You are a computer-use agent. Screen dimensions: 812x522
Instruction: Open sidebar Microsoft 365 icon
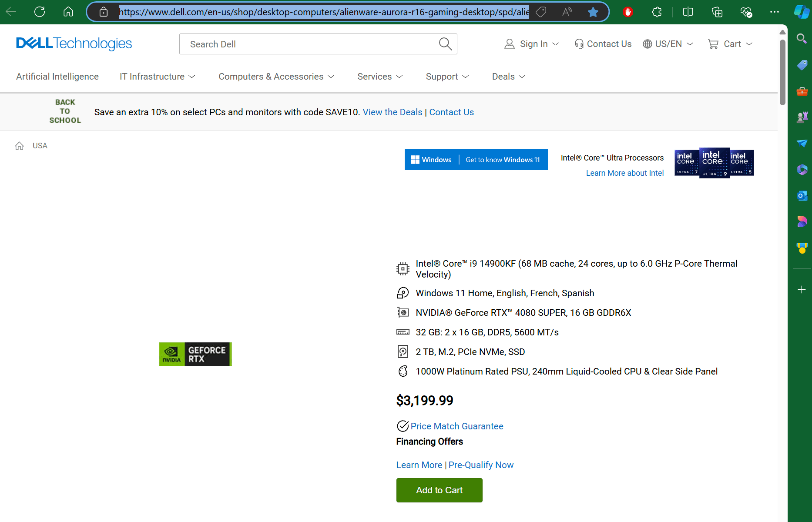[802, 169]
